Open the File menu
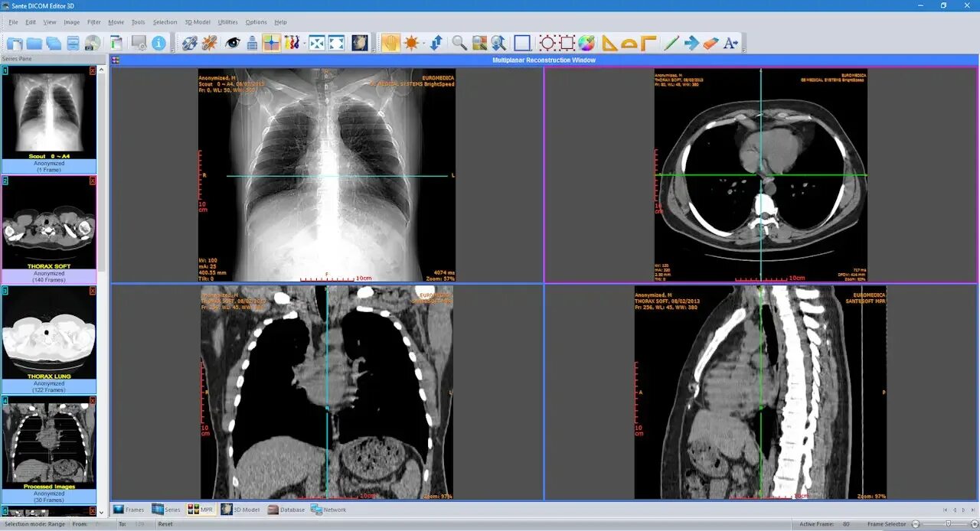 (13, 22)
